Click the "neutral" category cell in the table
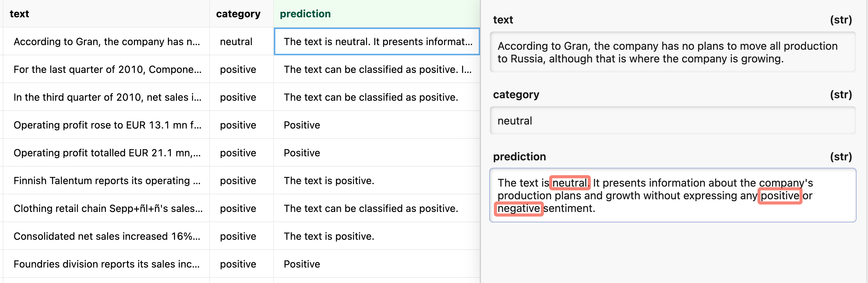The image size is (868, 283). point(236,41)
